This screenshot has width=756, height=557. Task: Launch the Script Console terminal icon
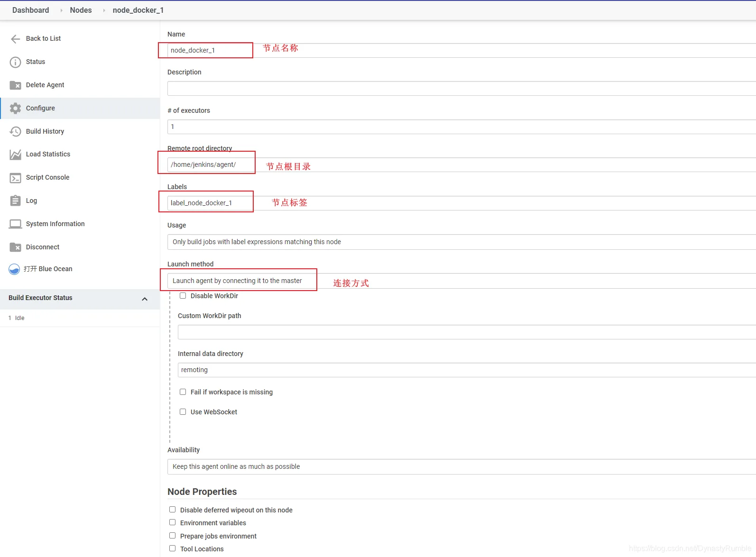[x=15, y=178]
